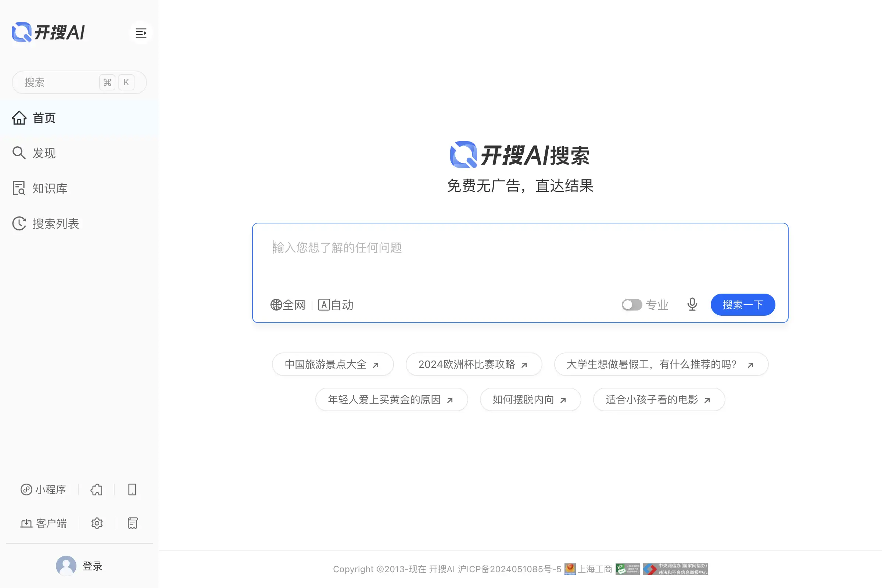This screenshot has height=588, width=882.
Task: Click the 上海工商 badge icon
Action: (x=570, y=569)
